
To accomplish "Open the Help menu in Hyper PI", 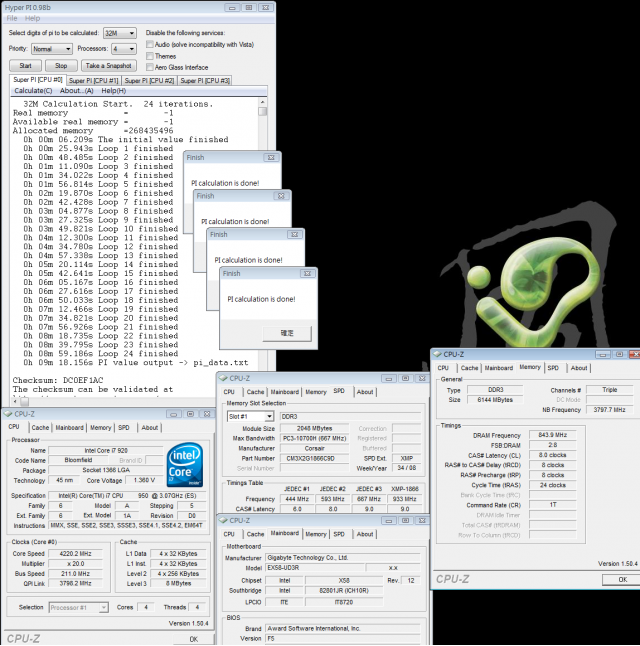I will 32,18.
